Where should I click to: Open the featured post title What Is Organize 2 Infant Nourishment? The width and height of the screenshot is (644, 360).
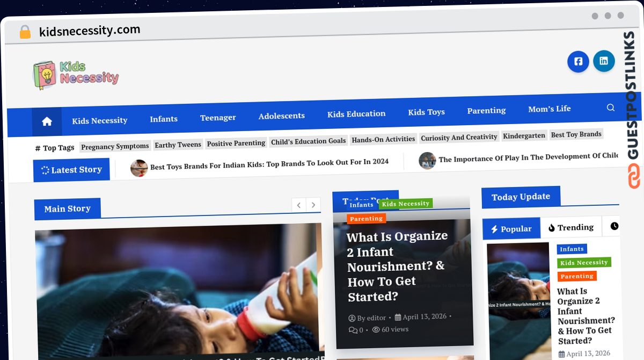pyautogui.click(x=396, y=267)
